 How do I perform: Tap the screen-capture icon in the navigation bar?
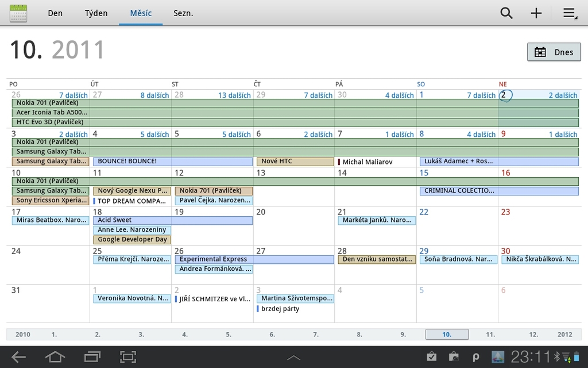tap(127, 356)
